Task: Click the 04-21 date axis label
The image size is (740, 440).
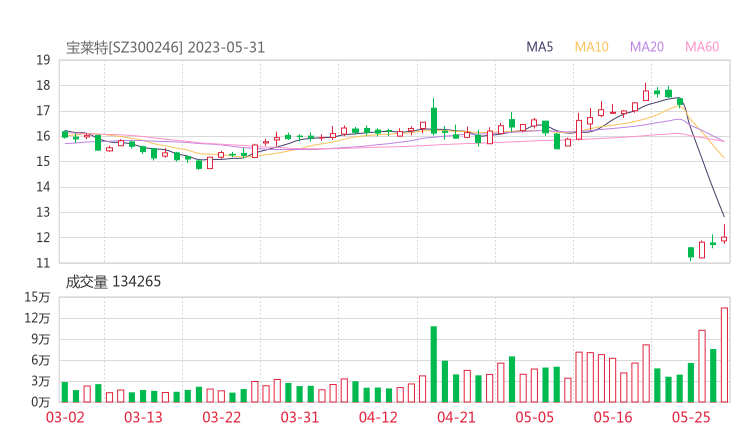Action: tap(456, 417)
